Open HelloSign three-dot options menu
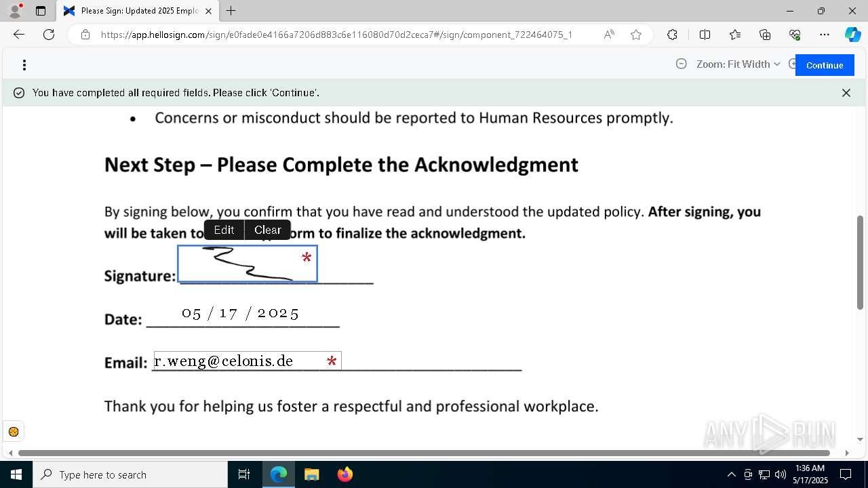Image resolution: width=868 pixels, height=488 pixels. pyautogui.click(x=24, y=65)
